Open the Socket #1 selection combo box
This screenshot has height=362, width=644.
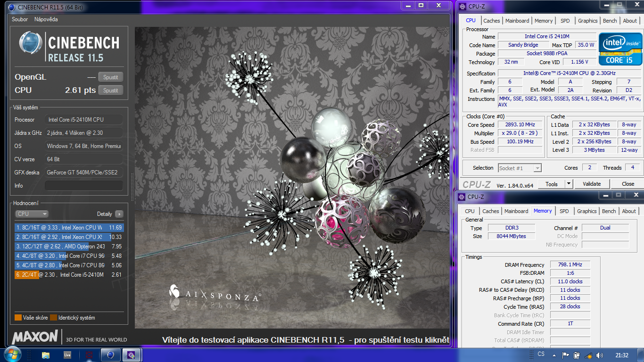tap(520, 168)
